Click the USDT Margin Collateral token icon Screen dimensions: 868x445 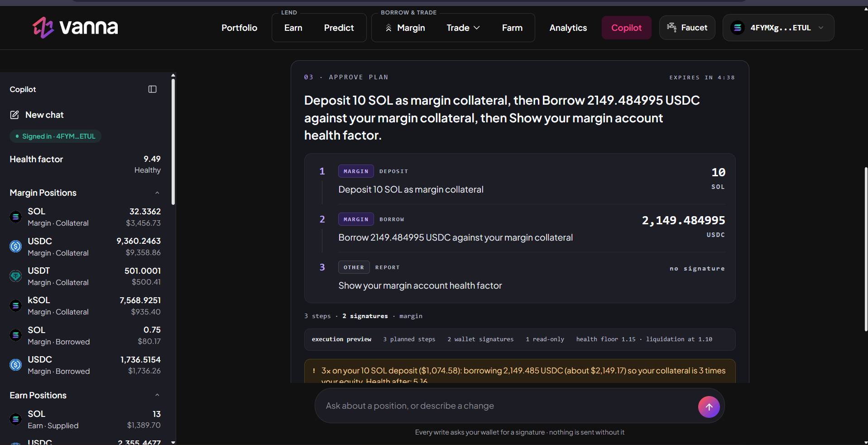[16, 276]
